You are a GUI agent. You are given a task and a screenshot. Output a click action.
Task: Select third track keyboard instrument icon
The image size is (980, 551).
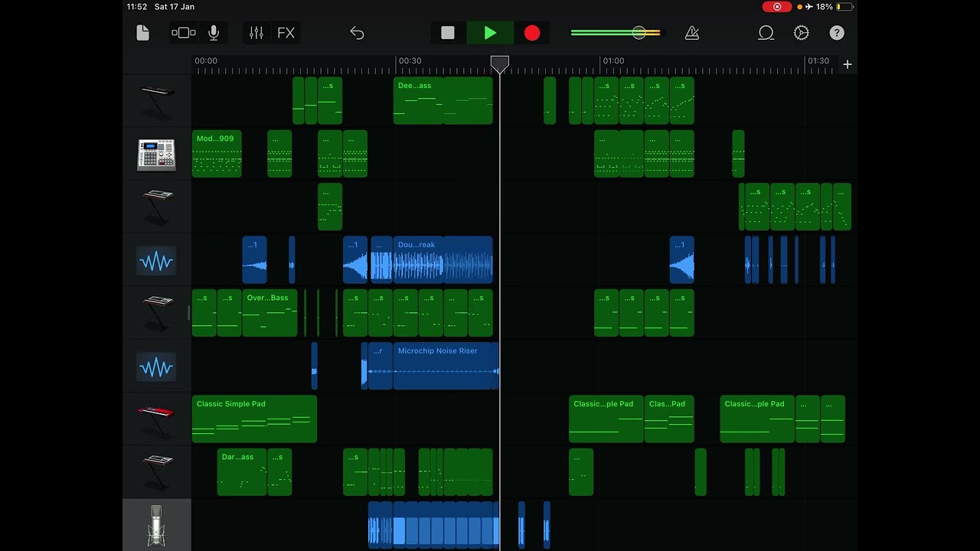pos(157,207)
